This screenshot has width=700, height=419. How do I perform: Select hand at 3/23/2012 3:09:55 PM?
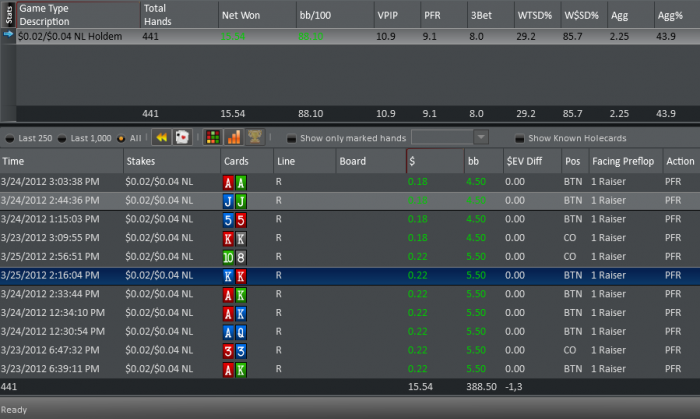350,238
